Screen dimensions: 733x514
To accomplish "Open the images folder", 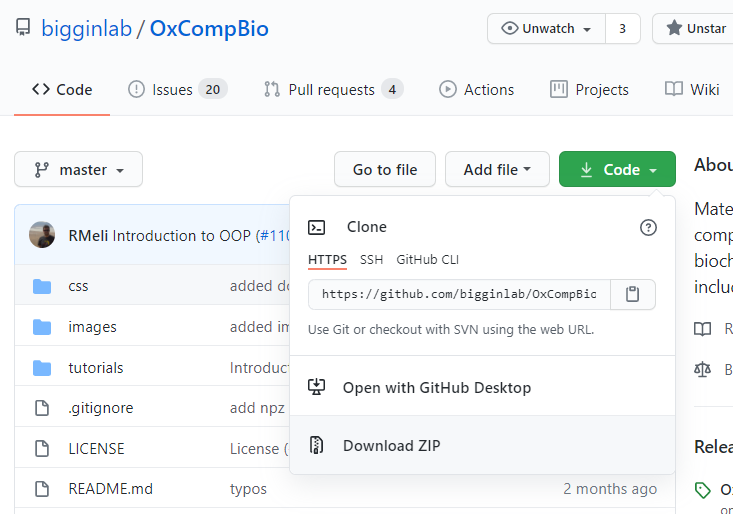I will click(92, 327).
